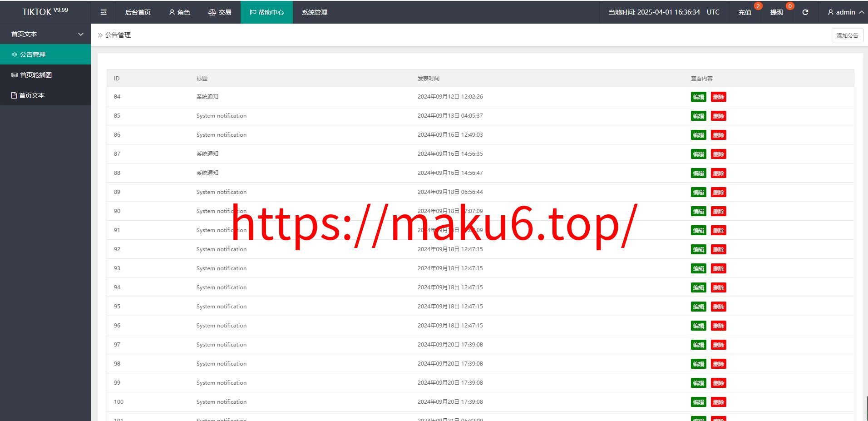Delete announcement with ID 84
Image resolution: width=868 pixels, height=421 pixels.
pyautogui.click(x=718, y=97)
